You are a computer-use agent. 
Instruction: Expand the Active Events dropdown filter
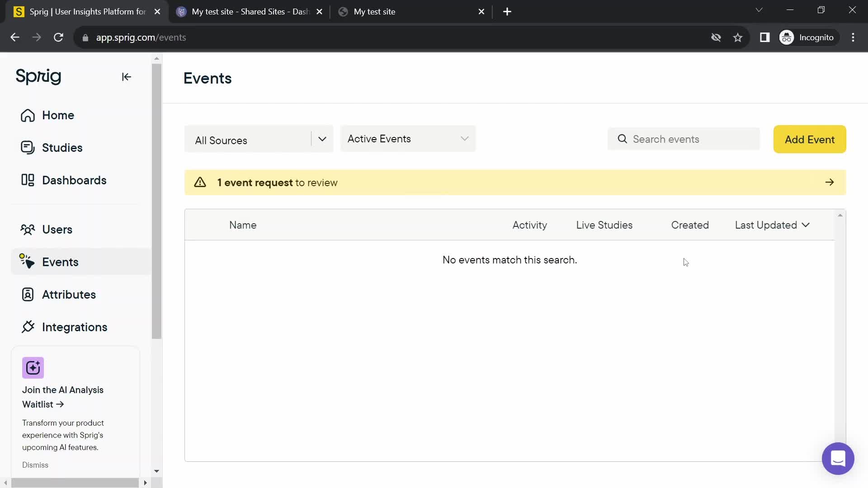coord(407,138)
